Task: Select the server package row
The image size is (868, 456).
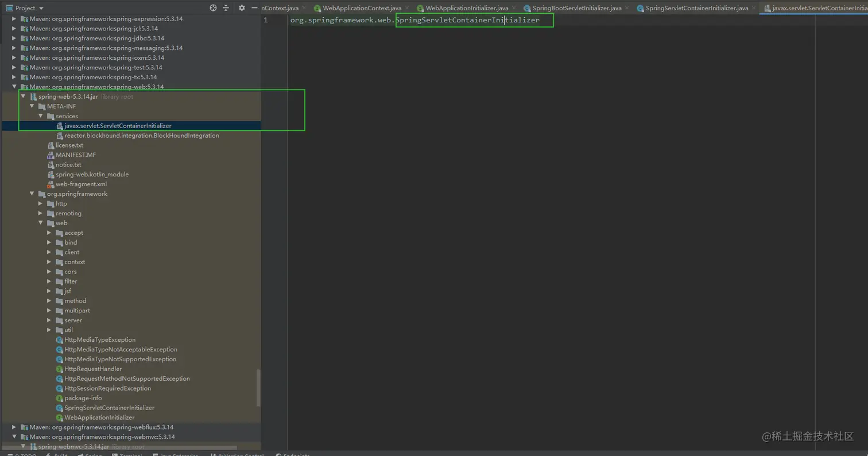Action: (131, 320)
